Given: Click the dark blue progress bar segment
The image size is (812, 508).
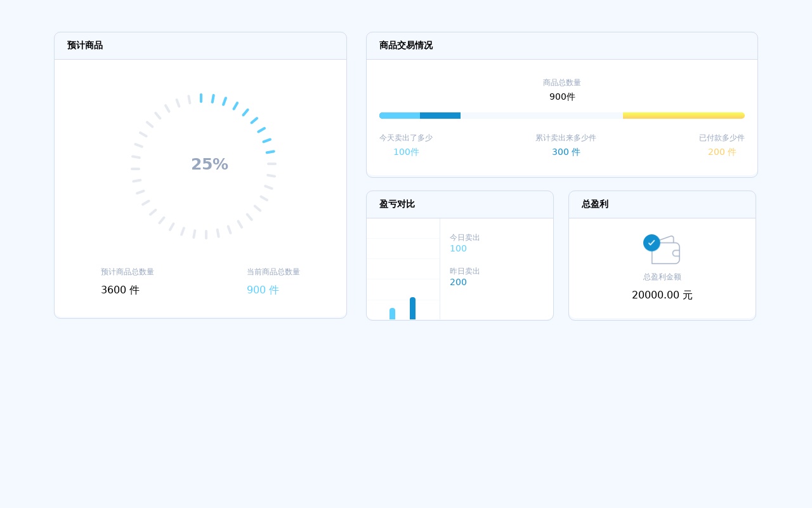Looking at the screenshot, I should click(x=440, y=116).
